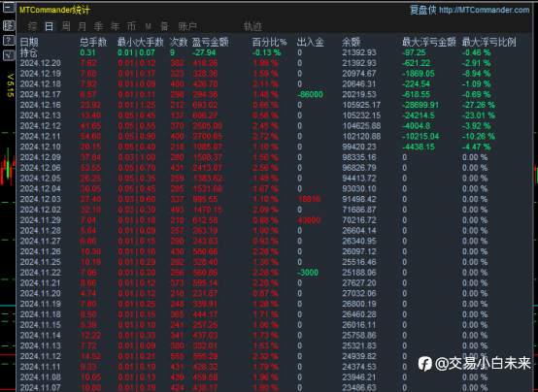
Task: Switch to the 币 symbol tab
Action: click(132, 26)
